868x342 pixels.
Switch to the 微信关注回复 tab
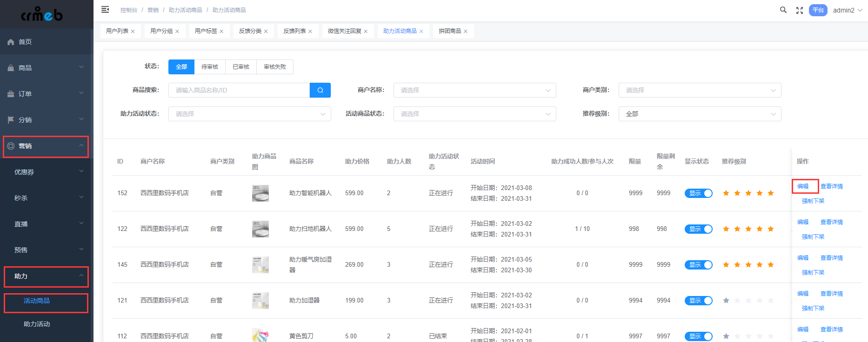(344, 31)
